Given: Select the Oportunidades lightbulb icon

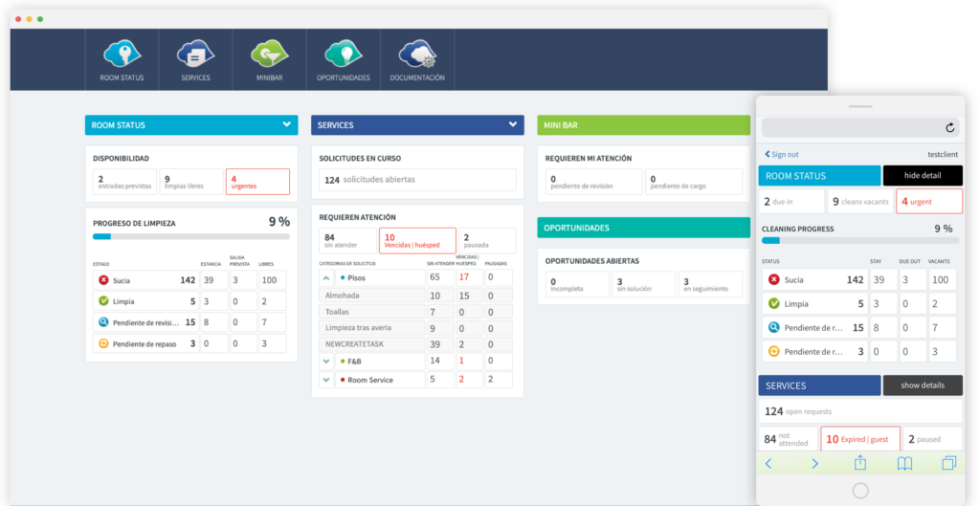Looking at the screenshot, I should (343, 54).
